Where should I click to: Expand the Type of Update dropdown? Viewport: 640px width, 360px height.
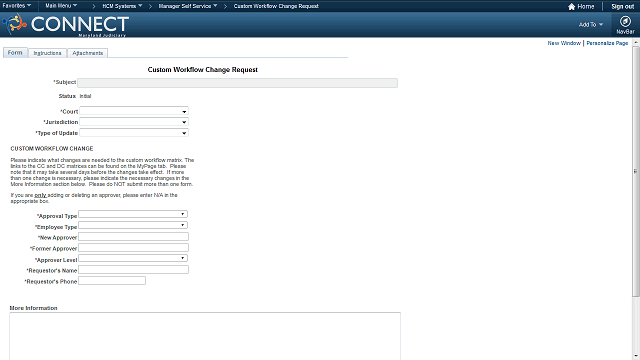(134, 133)
